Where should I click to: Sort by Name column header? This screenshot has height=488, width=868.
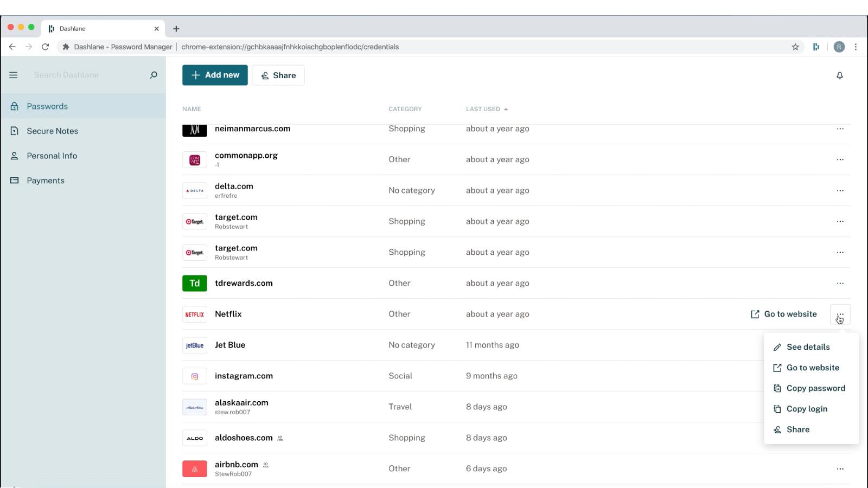192,109
